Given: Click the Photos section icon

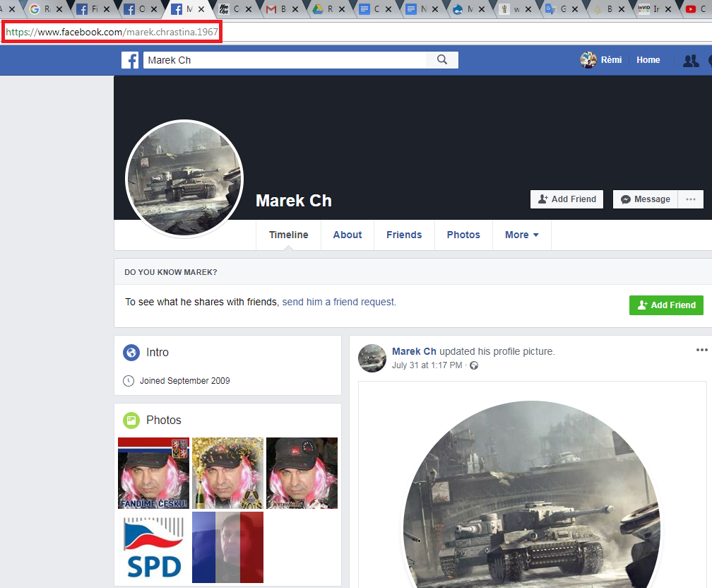Looking at the screenshot, I should click(x=131, y=421).
